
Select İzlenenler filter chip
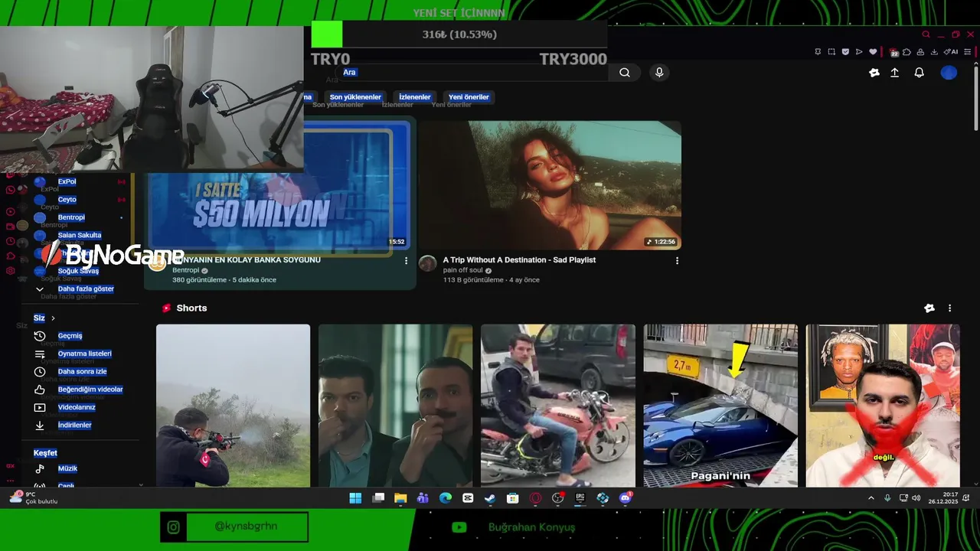(415, 97)
